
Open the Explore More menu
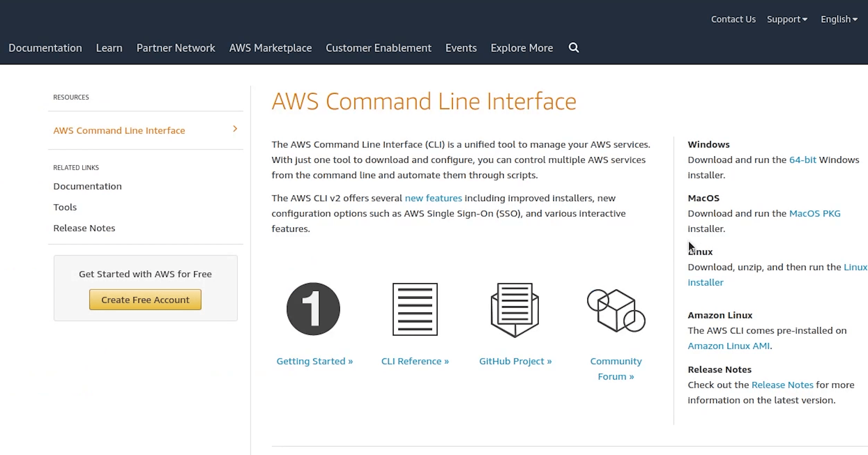(x=521, y=48)
